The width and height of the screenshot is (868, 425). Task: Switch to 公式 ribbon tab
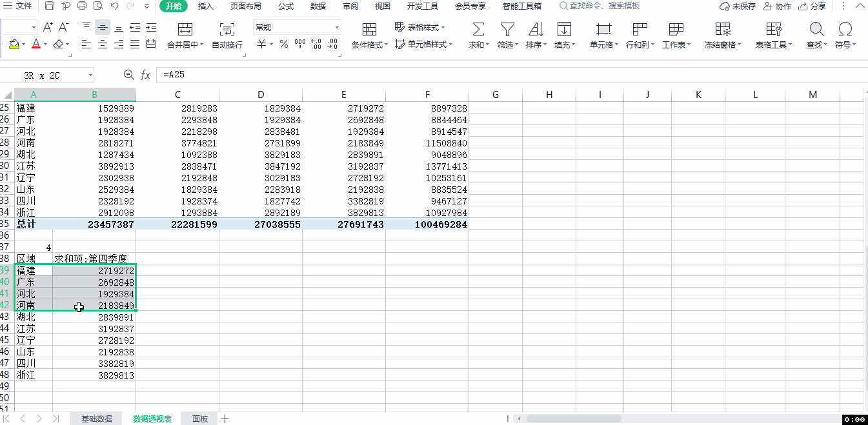[286, 6]
